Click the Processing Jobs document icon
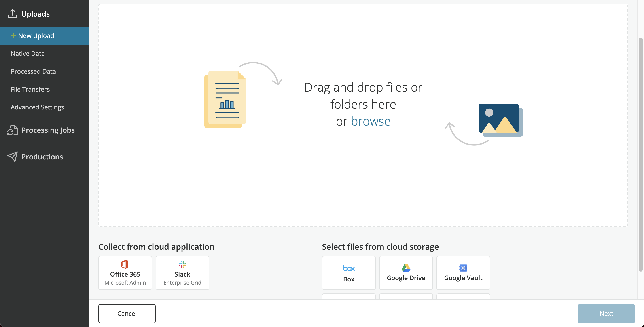The image size is (644, 327). pyautogui.click(x=13, y=130)
